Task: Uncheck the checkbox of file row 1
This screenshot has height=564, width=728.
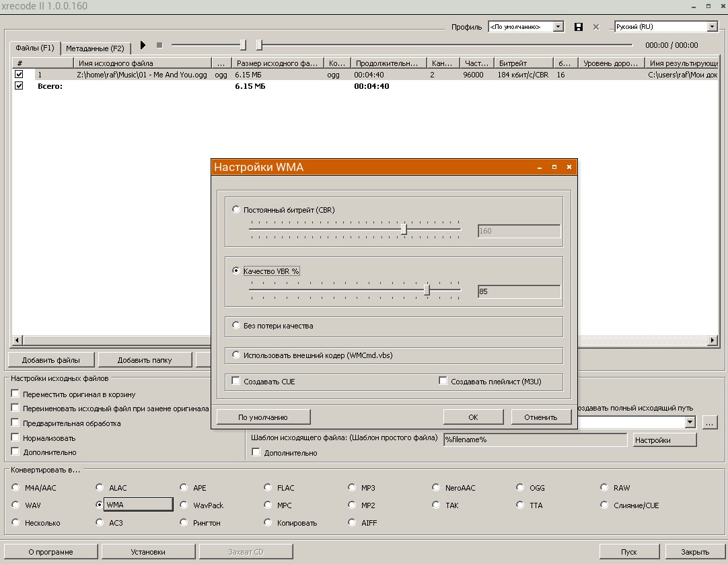Action: 19,74
